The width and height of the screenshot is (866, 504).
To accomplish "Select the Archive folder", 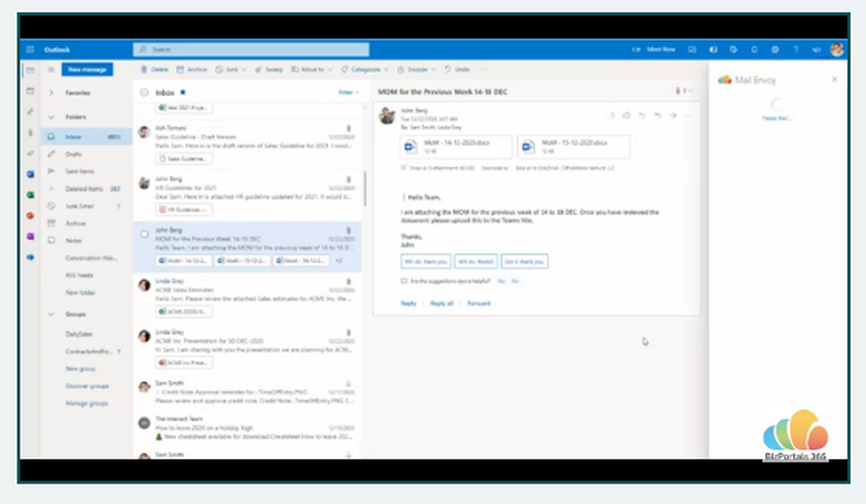I will (x=86, y=223).
